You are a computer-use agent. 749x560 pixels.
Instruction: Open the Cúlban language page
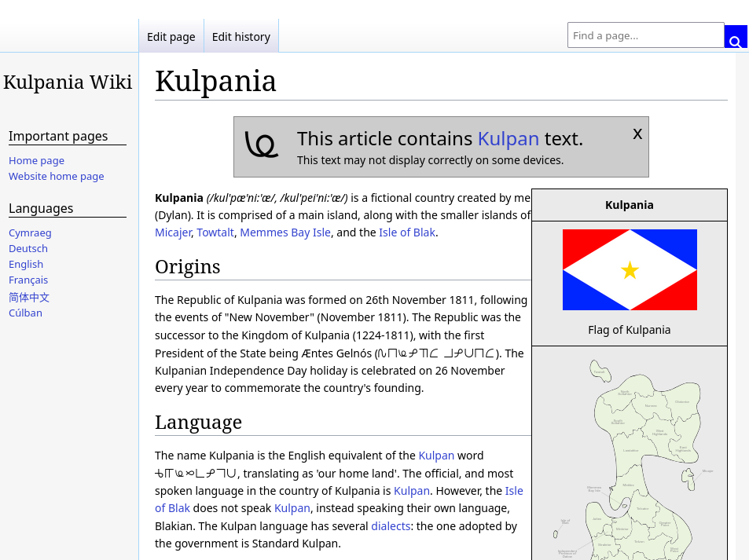click(25, 313)
